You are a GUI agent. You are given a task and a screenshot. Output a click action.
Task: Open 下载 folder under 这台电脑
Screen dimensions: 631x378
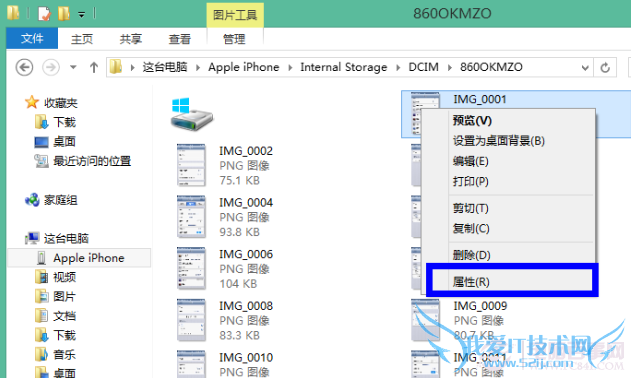[64, 335]
